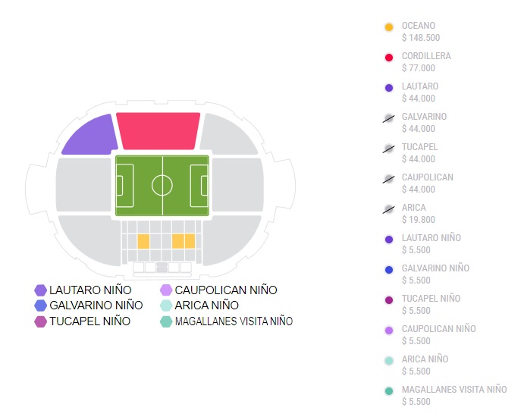Screen dimensions: 524x420
Task: Click the Tucapel sold-out icon
Action: [389, 149]
